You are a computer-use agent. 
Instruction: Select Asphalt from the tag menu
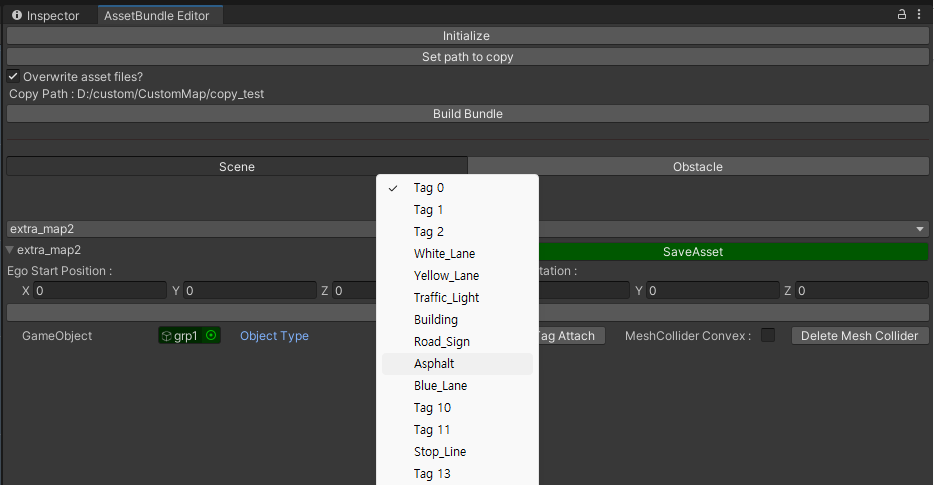click(x=434, y=364)
